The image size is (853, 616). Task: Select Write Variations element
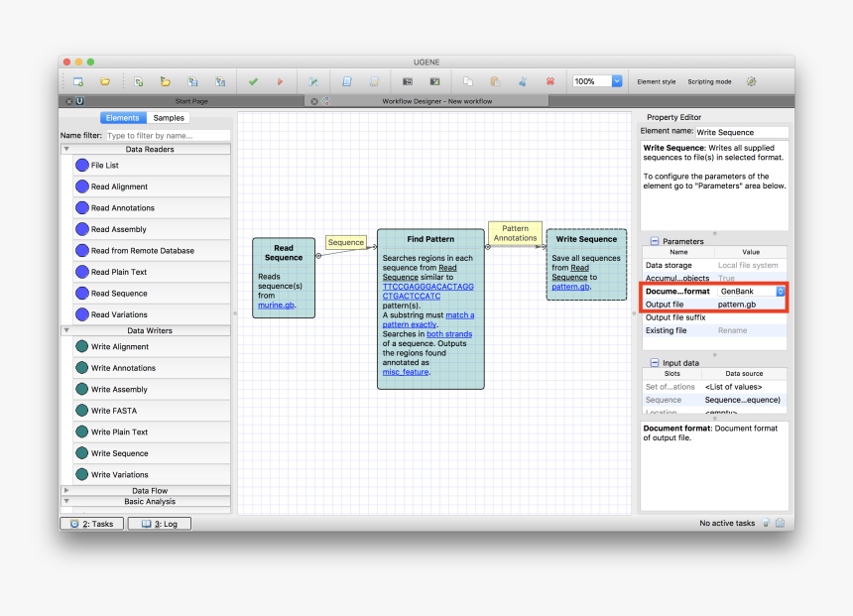pos(152,474)
